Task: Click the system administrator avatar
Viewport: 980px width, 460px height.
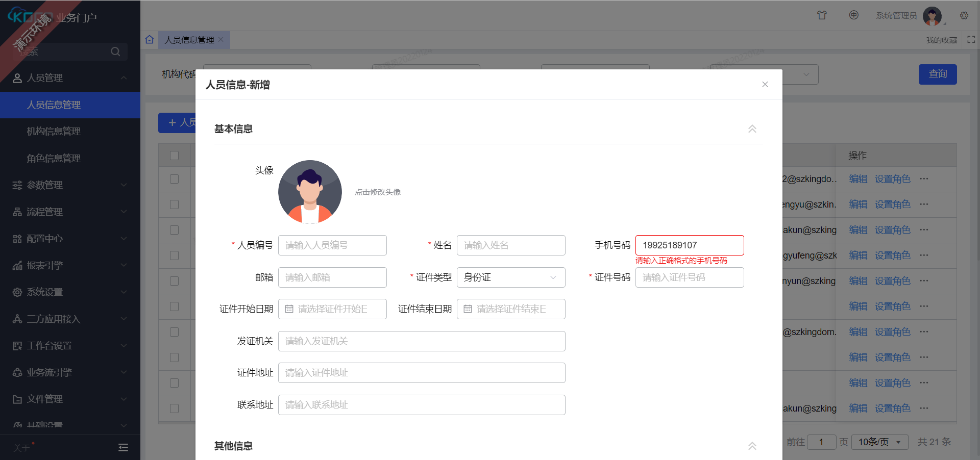Action: tap(932, 16)
